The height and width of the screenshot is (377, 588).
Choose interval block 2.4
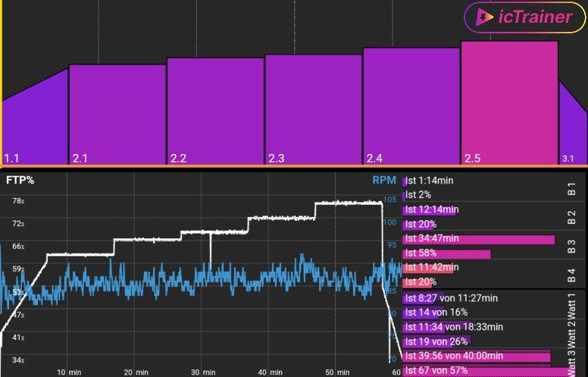pyautogui.click(x=411, y=105)
